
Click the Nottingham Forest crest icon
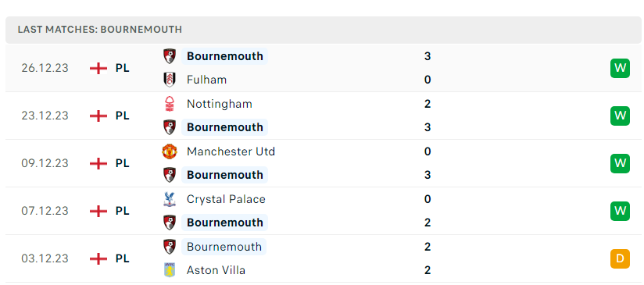[x=170, y=104]
